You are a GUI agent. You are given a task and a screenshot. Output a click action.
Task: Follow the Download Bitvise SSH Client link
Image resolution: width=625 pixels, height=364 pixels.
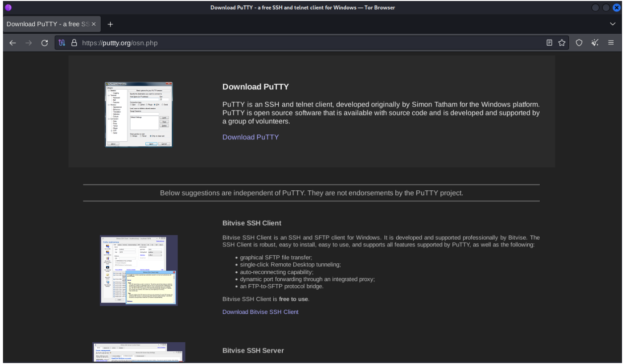tap(260, 312)
